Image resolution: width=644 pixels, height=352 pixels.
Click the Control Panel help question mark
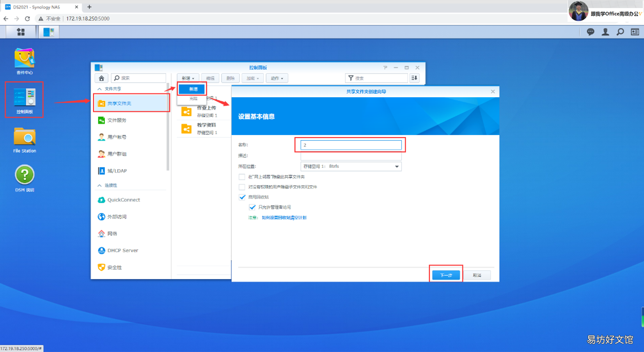tap(385, 68)
